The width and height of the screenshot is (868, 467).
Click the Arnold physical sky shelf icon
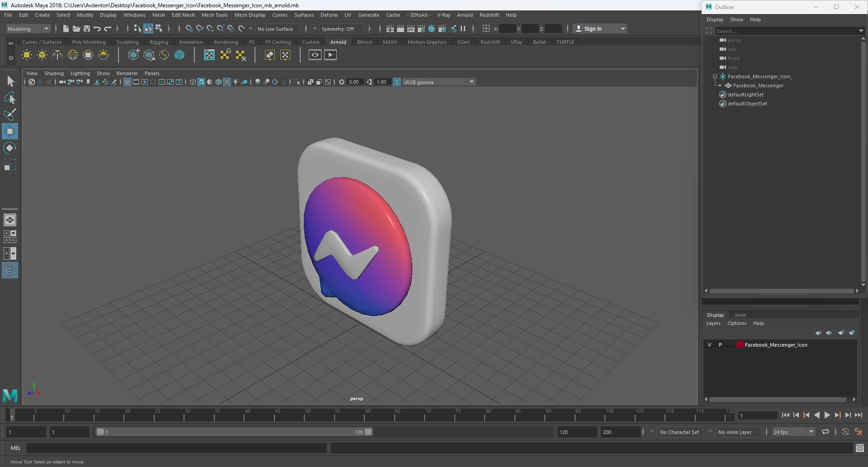(104, 55)
